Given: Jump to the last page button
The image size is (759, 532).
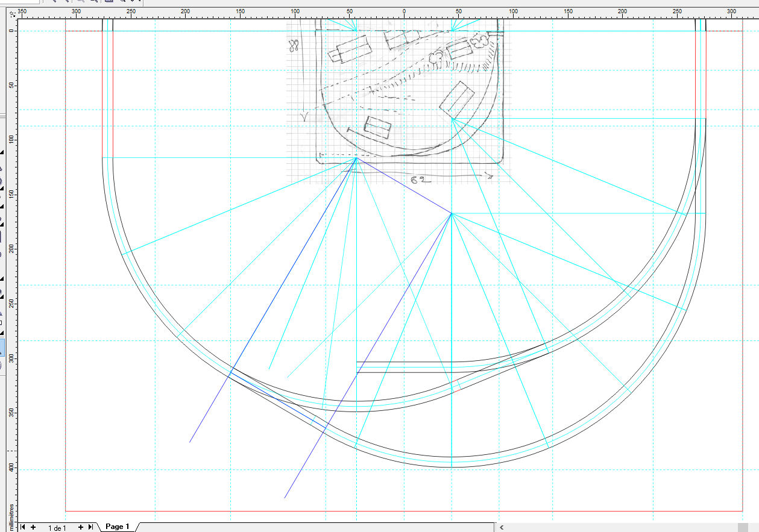Looking at the screenshot, I should tap(90, 527).
